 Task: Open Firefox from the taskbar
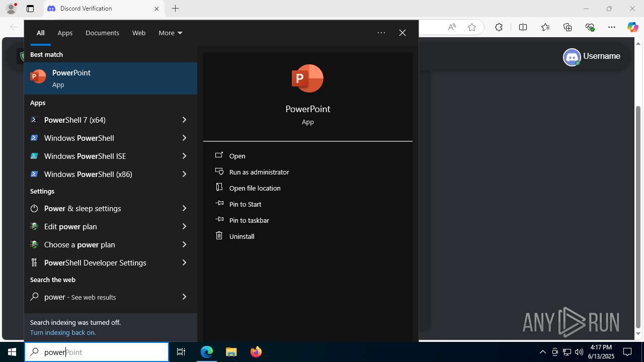coord(256,352)
